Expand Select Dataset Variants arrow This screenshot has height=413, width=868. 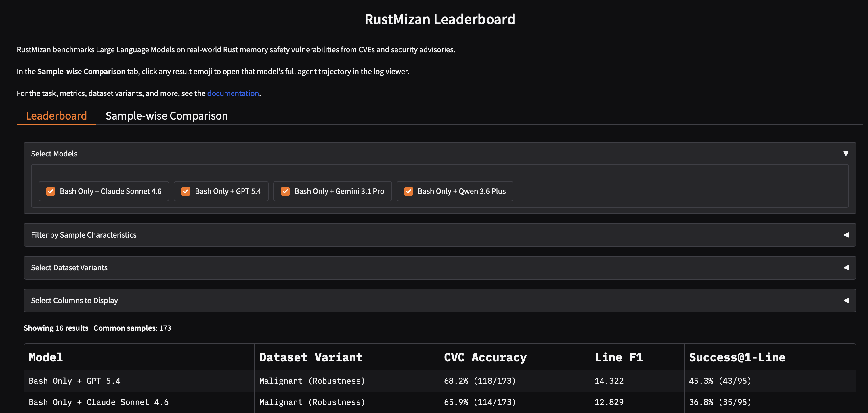coord(846,267)
